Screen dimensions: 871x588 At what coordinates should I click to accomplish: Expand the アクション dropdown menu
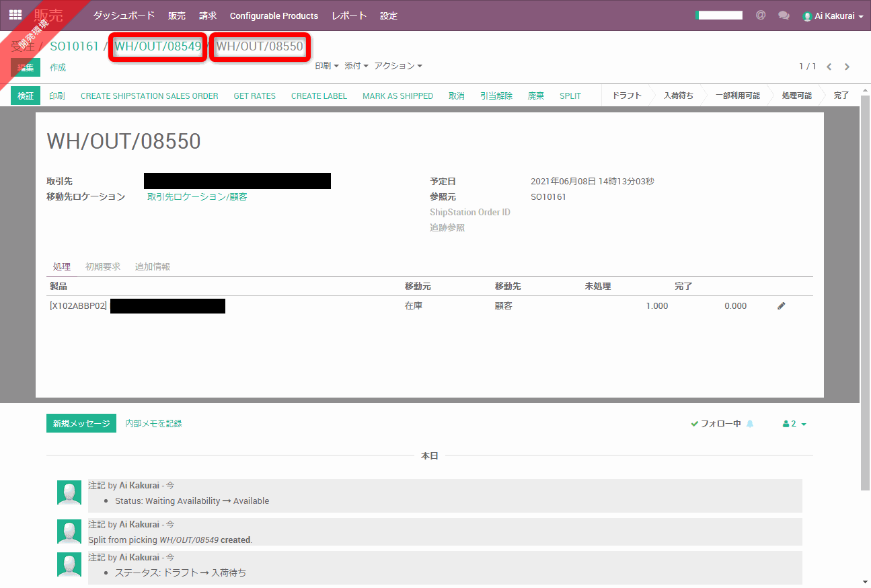coord(398,66)
